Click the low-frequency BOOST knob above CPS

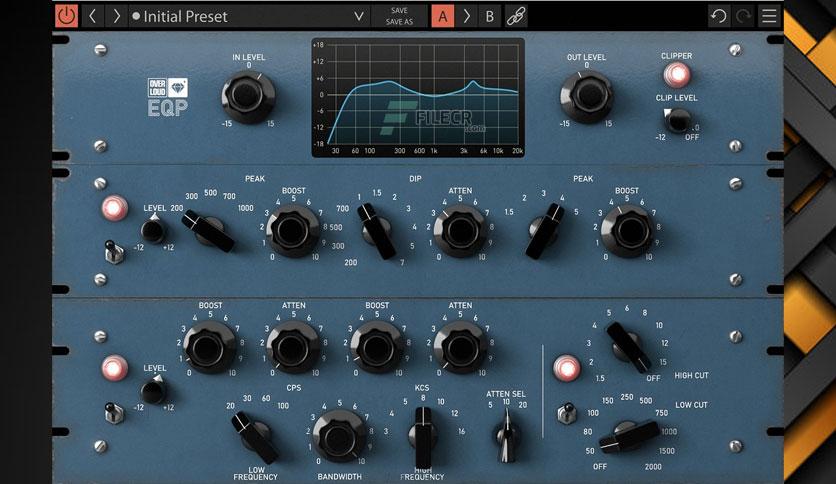coord(209,347)
